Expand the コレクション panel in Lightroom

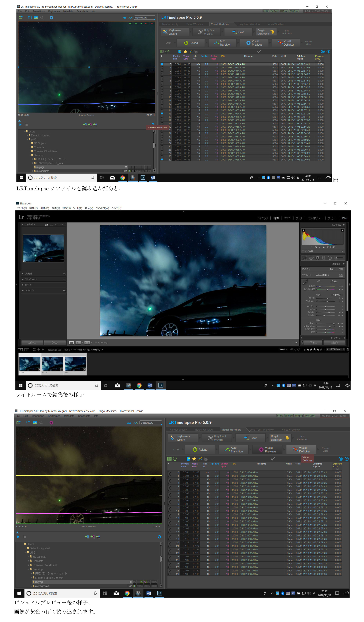(x=23, y=291)
